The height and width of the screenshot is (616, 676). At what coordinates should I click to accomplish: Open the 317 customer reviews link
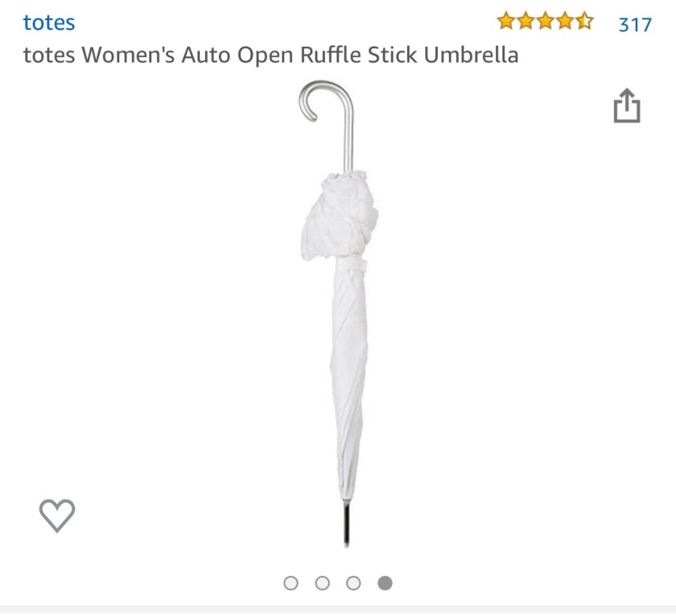(x=635, y=25)
